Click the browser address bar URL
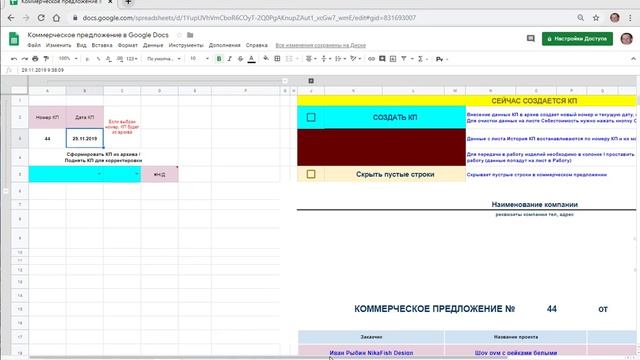This screenshot has height=360, width=640. click(249, 18)
